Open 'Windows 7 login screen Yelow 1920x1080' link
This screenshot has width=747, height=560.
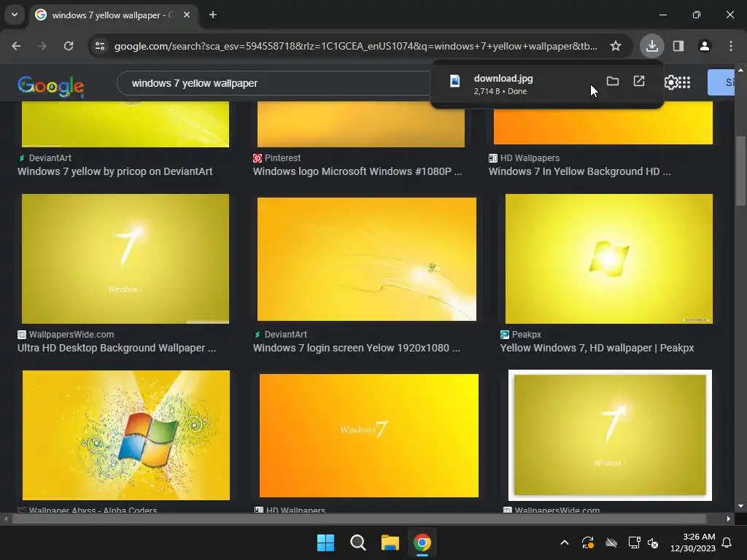[x=356, y=348]
